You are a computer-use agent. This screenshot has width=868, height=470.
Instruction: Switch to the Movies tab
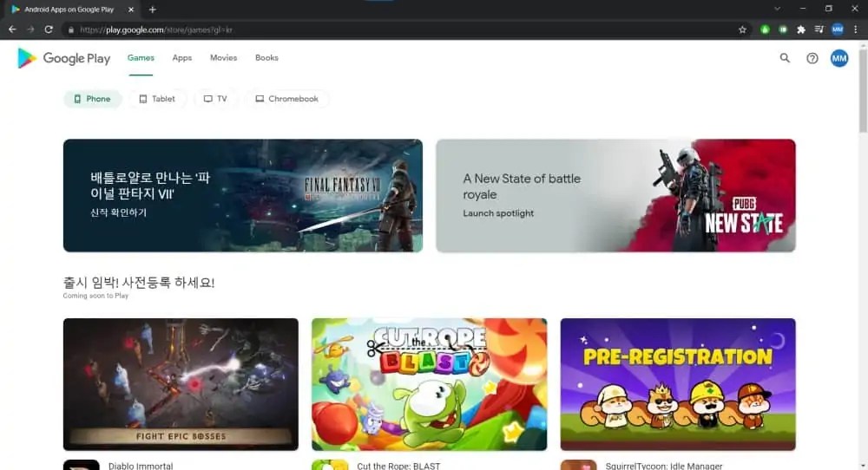click(224, 57)
